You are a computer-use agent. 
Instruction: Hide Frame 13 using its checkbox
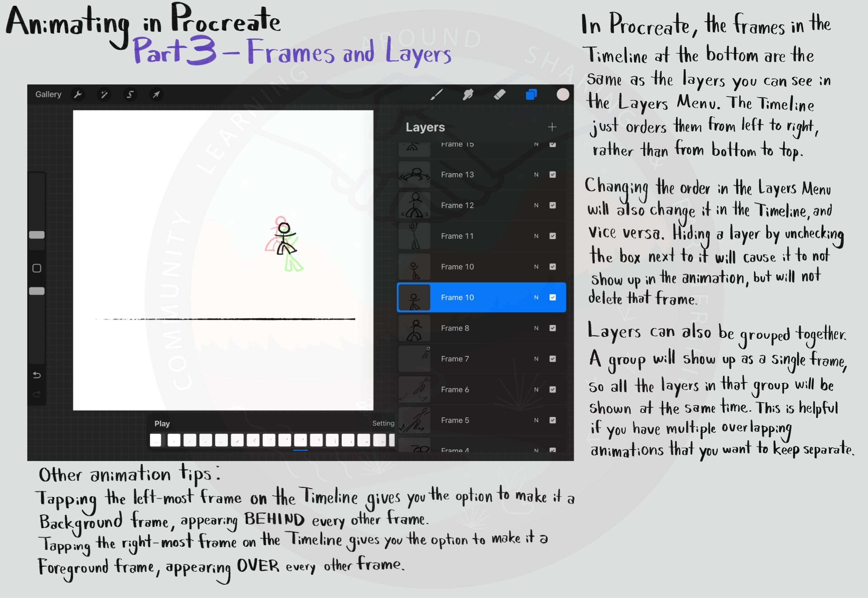tap(552, 175)
